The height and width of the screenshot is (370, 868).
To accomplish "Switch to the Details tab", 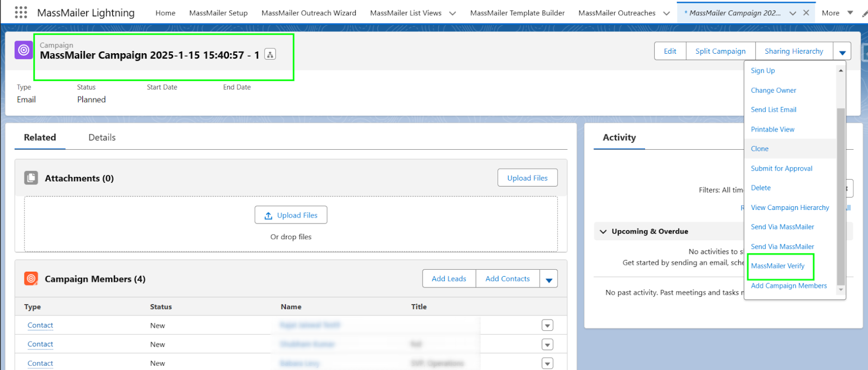I will [102, 138].
